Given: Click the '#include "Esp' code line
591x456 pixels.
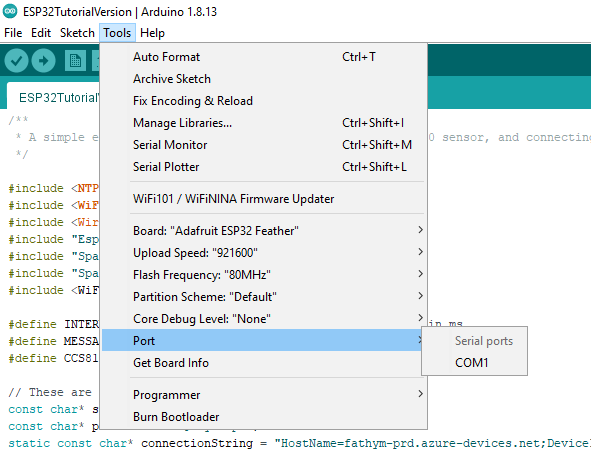Looking at the screenshot, I should [54, 239].
